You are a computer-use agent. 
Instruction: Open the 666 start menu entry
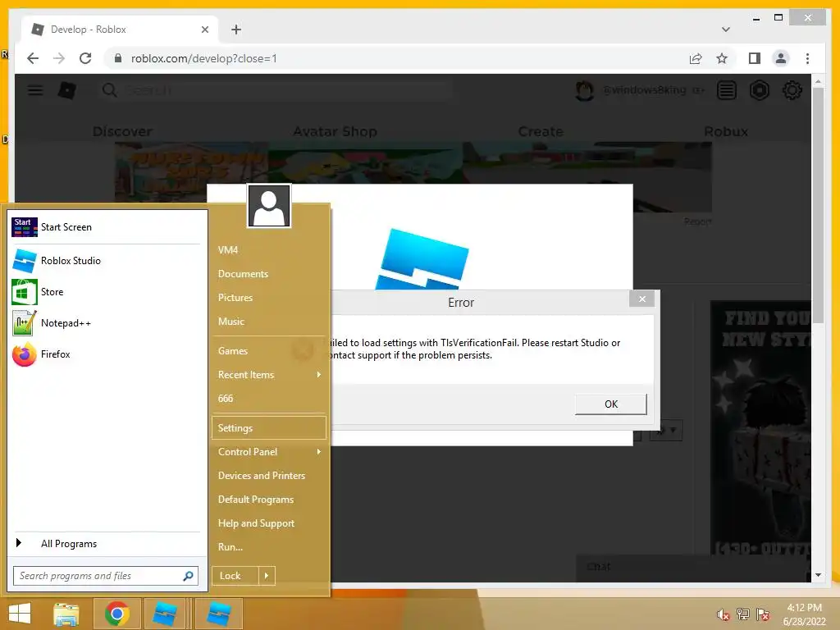(x=226, y=399)
